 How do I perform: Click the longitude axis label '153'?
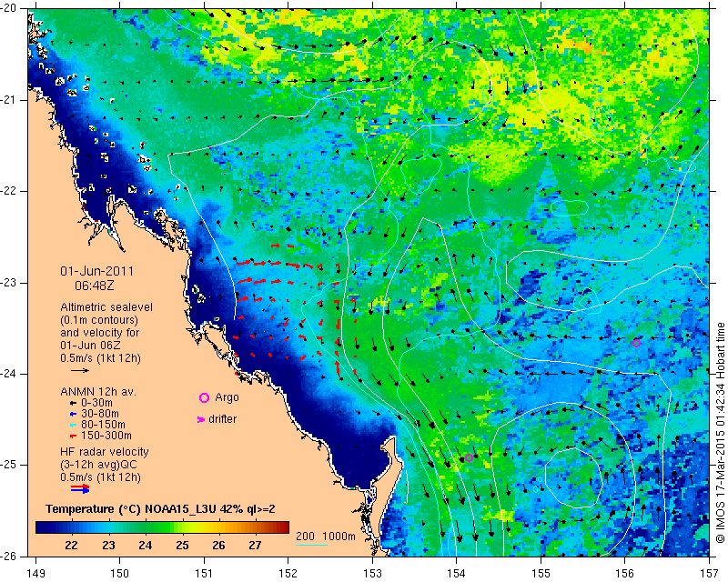(x=372, y=574)
